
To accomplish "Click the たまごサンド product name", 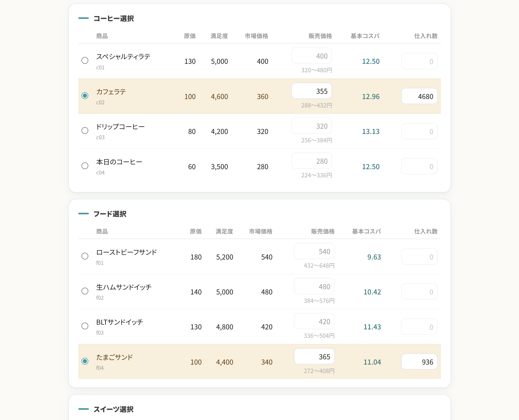I will click(115, 357).
